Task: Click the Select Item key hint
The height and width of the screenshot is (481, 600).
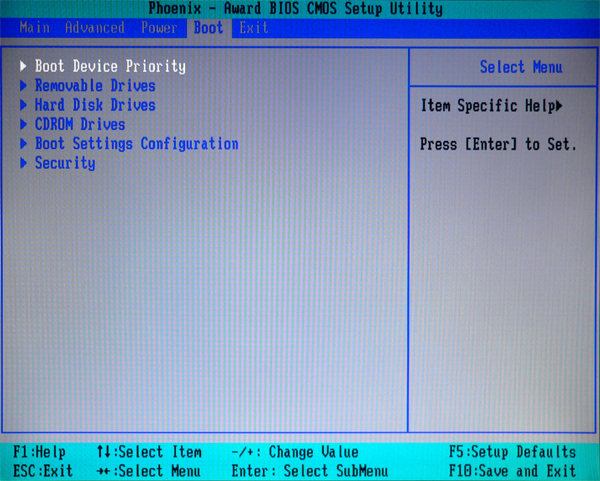Action: coord(149,452)
